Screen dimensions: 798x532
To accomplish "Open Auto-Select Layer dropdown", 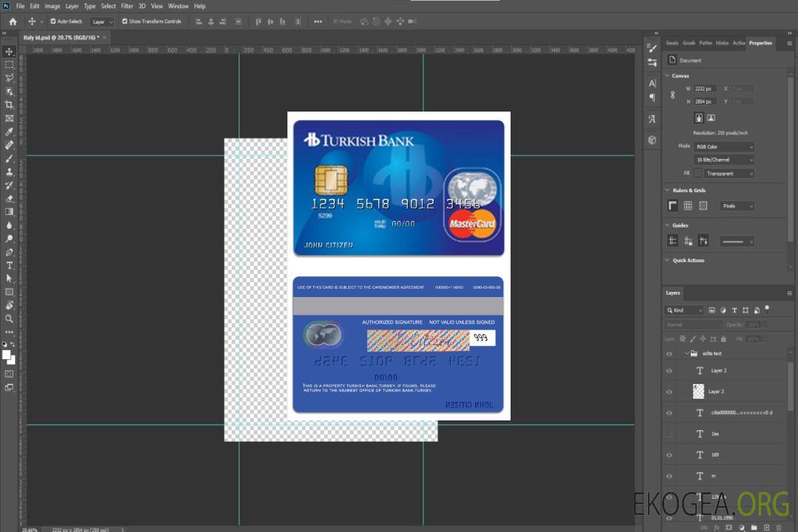I will point(102,21).
